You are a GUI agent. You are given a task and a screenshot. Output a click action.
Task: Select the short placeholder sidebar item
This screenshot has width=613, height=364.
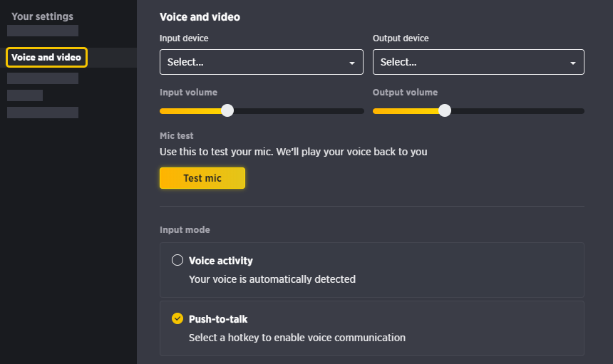(x=25, y=95)
